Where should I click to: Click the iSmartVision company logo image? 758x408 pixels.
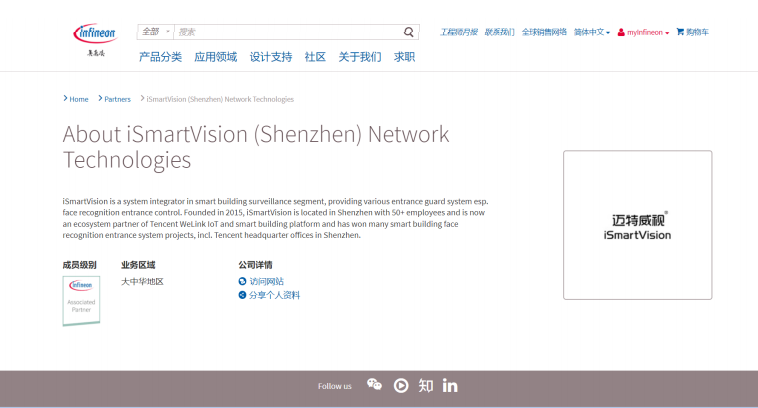[637, 225]
